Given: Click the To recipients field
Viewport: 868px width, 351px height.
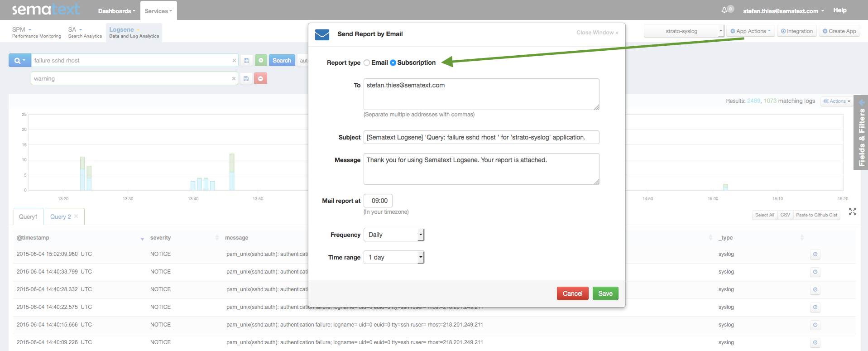Looking at the screenshot, I should 481,94.
